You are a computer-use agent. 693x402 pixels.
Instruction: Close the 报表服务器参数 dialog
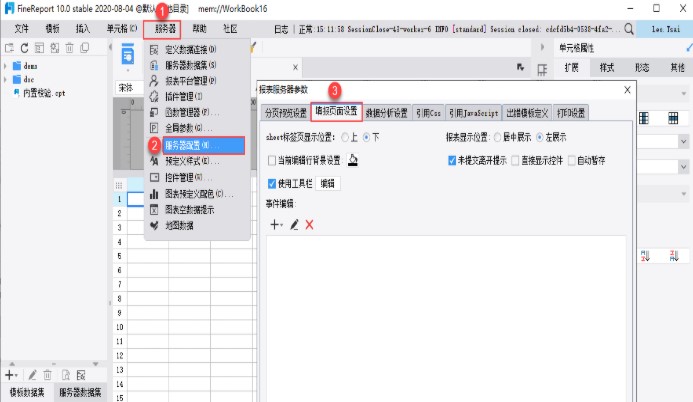627,90
